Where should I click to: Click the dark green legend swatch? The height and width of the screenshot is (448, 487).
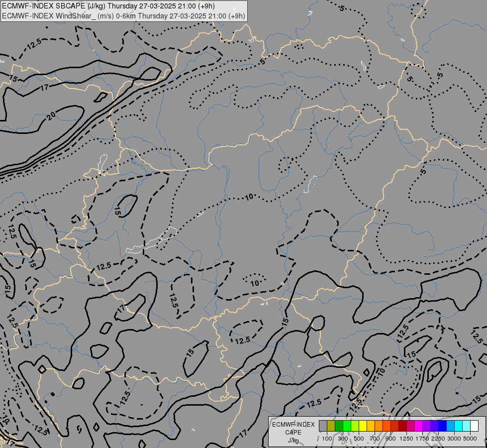click(x=339, y=426)
